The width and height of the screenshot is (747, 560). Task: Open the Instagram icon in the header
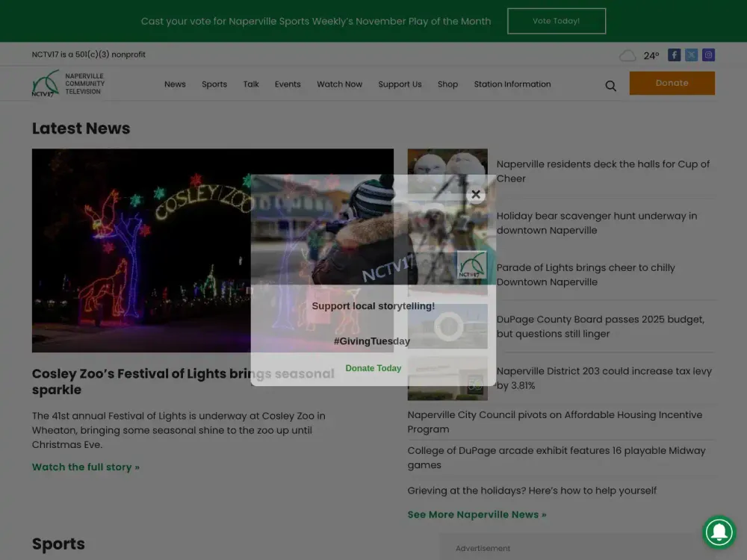point(708,55)
